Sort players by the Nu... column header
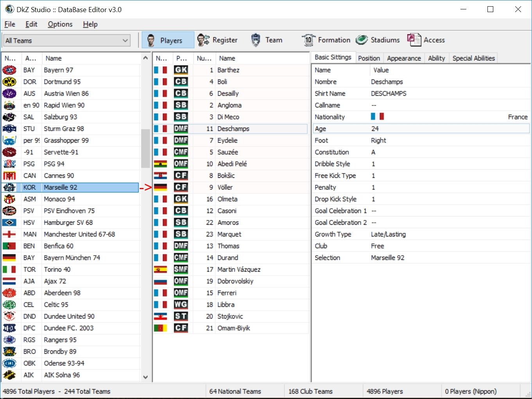This screenshot has width=532, height=399. click(x=204, y=58)
